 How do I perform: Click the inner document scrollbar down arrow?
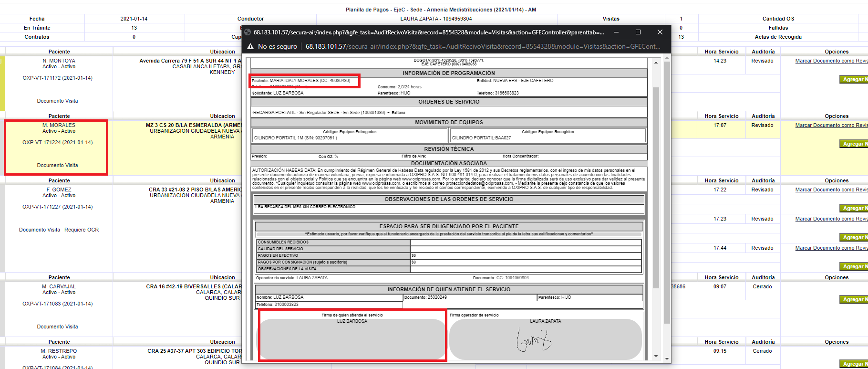coord(656,356)
